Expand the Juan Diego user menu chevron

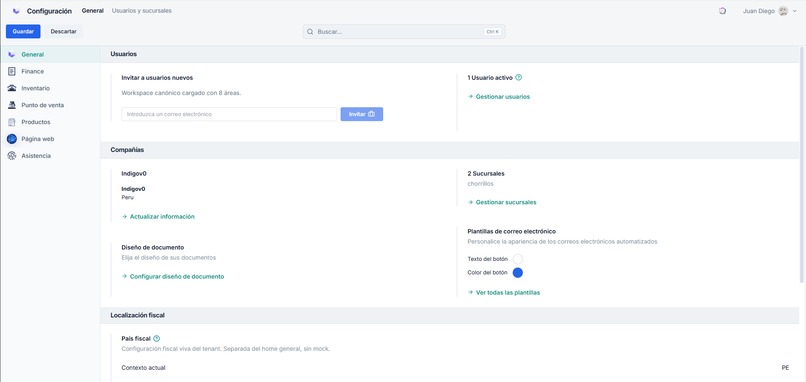pos(795,11)
